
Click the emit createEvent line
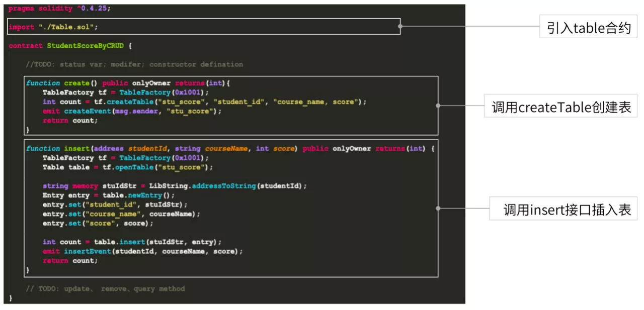tap(132, 111)
